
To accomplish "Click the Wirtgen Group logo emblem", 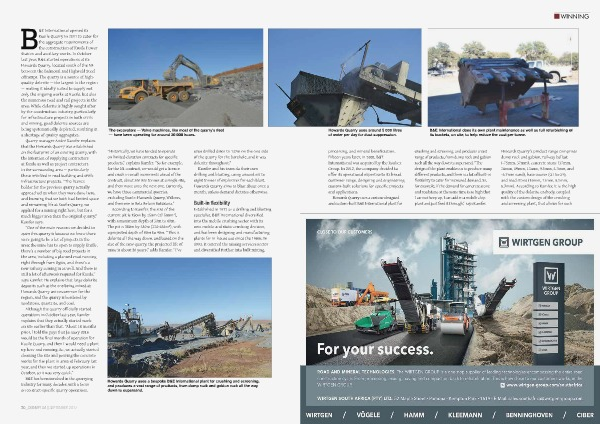I will click(504, 242).
